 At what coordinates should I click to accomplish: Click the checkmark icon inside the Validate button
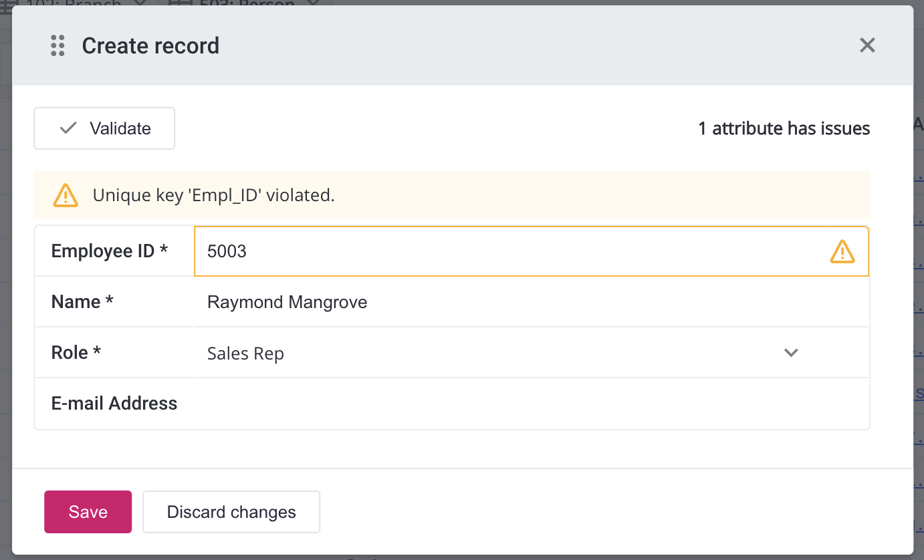click(67, 128)
